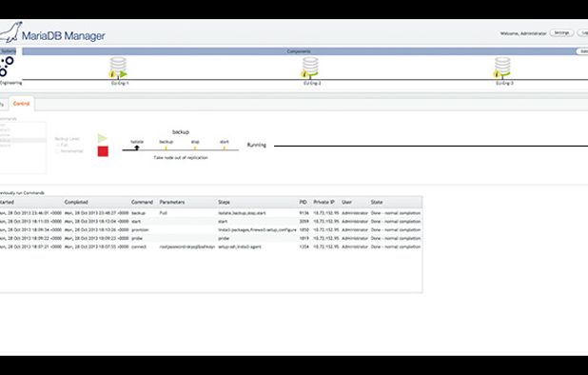This screenshot has width=588, height=375.
Task: Click the backup step marker on timeline
Action: (166, 148)
